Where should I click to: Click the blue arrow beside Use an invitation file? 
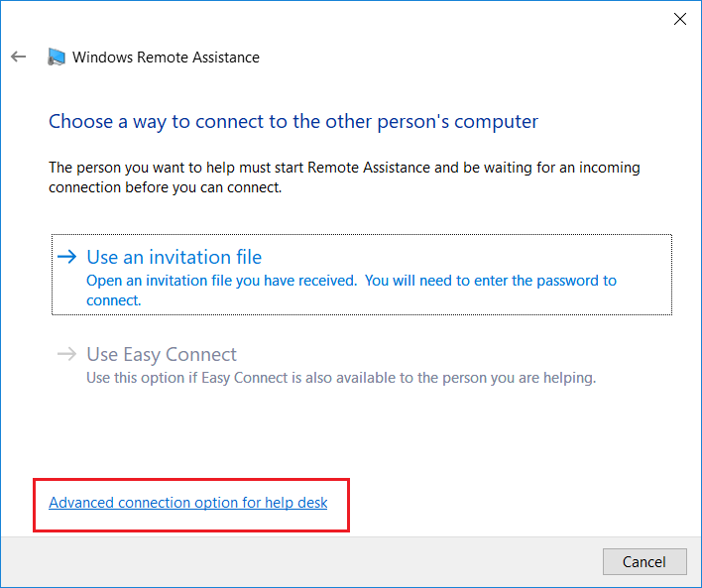[x=67, y=257]
